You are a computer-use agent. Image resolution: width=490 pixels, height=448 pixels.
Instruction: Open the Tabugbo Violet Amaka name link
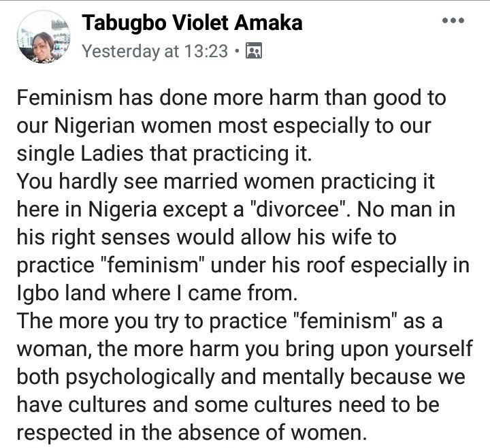(x=192, y=23)
